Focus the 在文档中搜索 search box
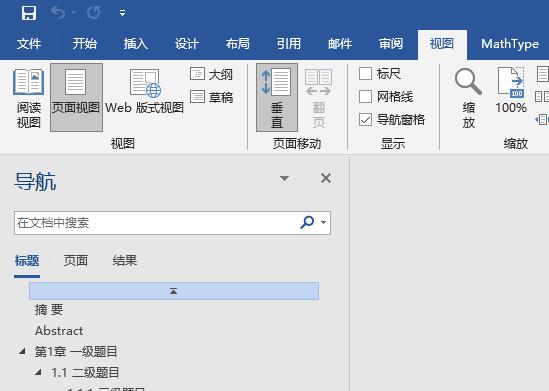This screenshot has width=549, height=391. 172,223
